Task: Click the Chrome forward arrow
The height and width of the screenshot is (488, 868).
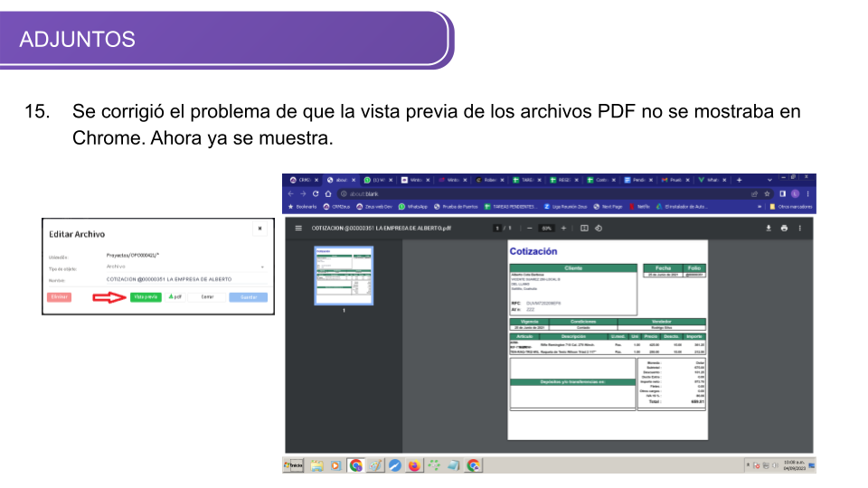Action: pyautogui.click(x=303, y=193)
